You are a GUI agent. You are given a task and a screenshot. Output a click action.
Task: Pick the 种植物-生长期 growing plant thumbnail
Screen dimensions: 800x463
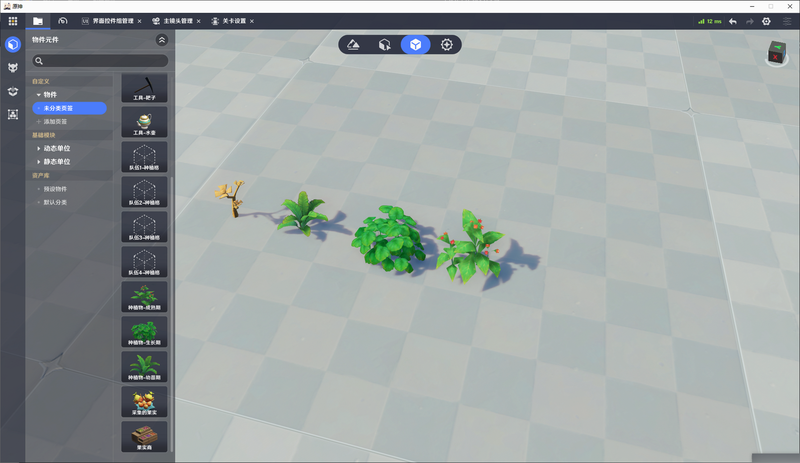[144, 332]
